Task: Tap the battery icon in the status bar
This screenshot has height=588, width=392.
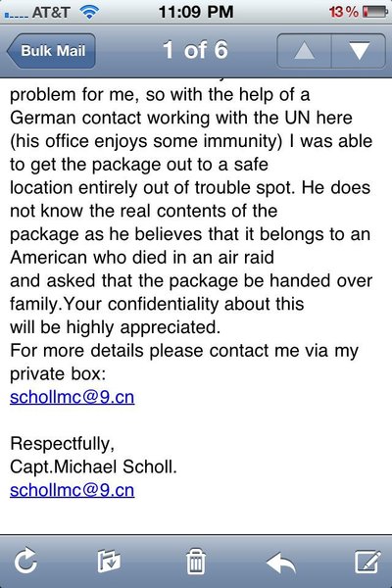Action: pyautogui.click(x=374, y=12)
